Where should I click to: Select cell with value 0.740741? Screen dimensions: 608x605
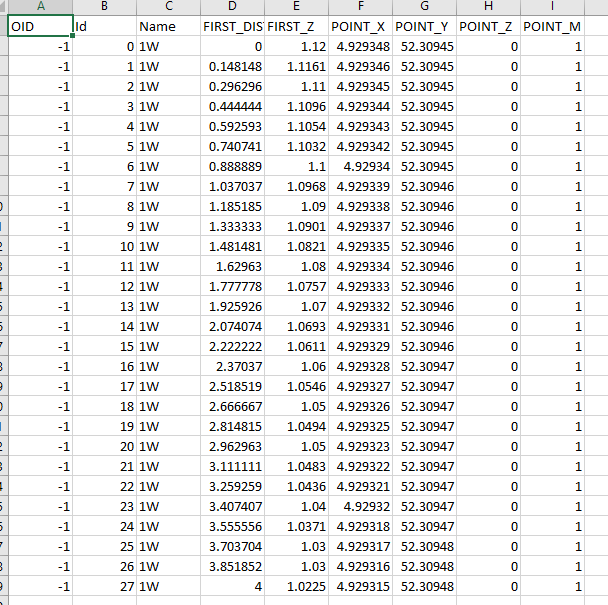(232, 146)
